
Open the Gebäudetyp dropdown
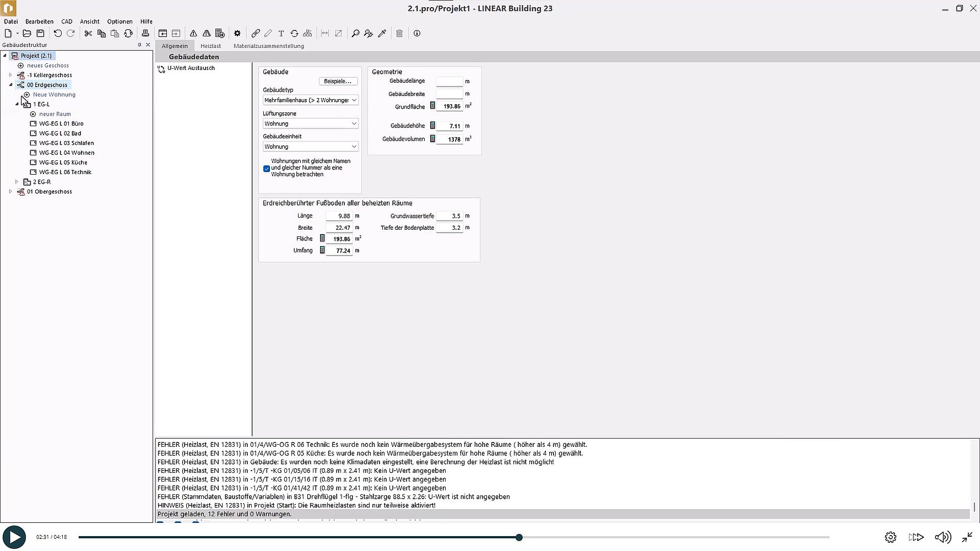point(310,100)
